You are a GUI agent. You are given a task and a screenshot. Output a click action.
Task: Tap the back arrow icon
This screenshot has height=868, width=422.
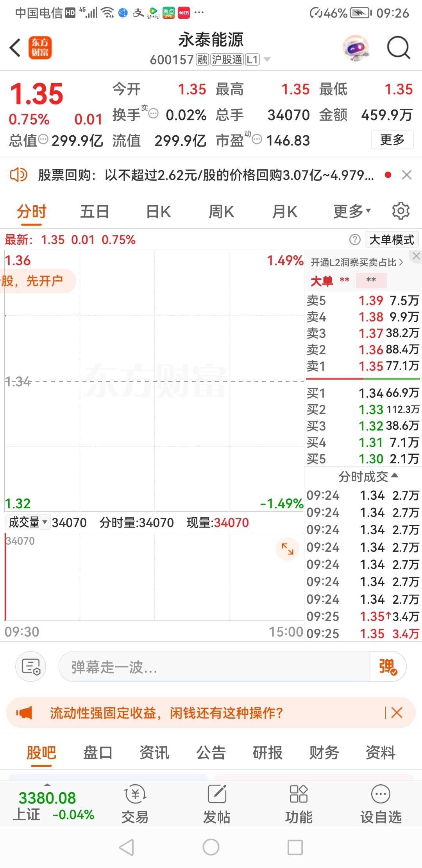[x=15, y=48]
